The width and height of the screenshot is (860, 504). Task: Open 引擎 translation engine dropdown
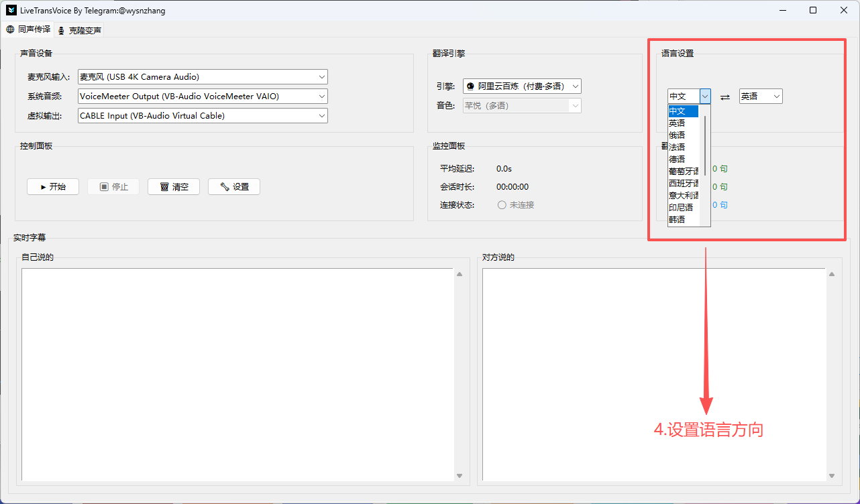click(522, 86)
